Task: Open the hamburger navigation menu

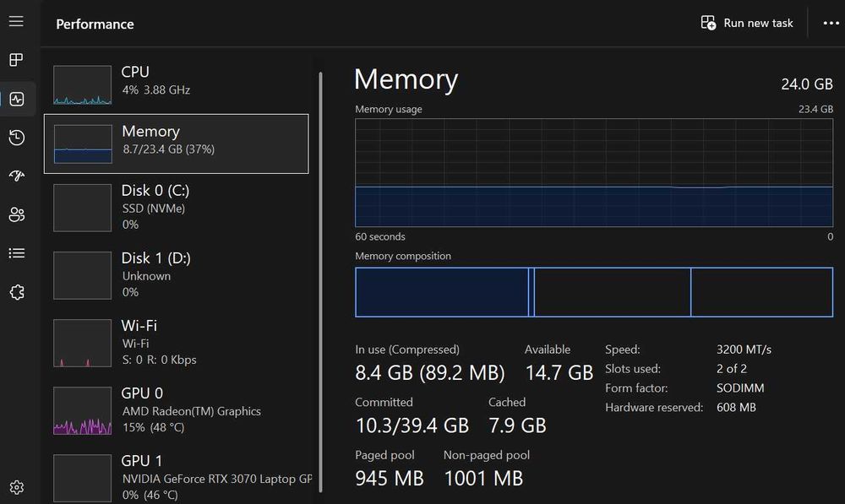Action: coord(16,22)
